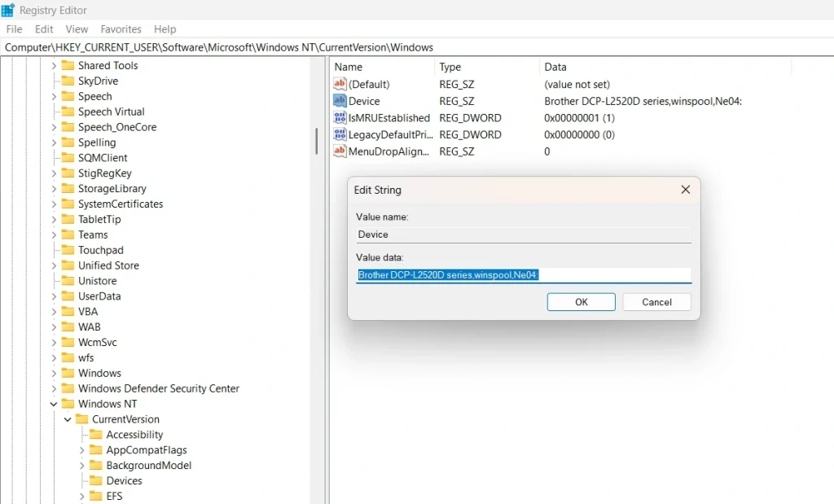Image resolution: width=834 pixels, height=504 pixels.
Task: Select the IsMRUEstablished DWORD icon
Action: (340, 118)
